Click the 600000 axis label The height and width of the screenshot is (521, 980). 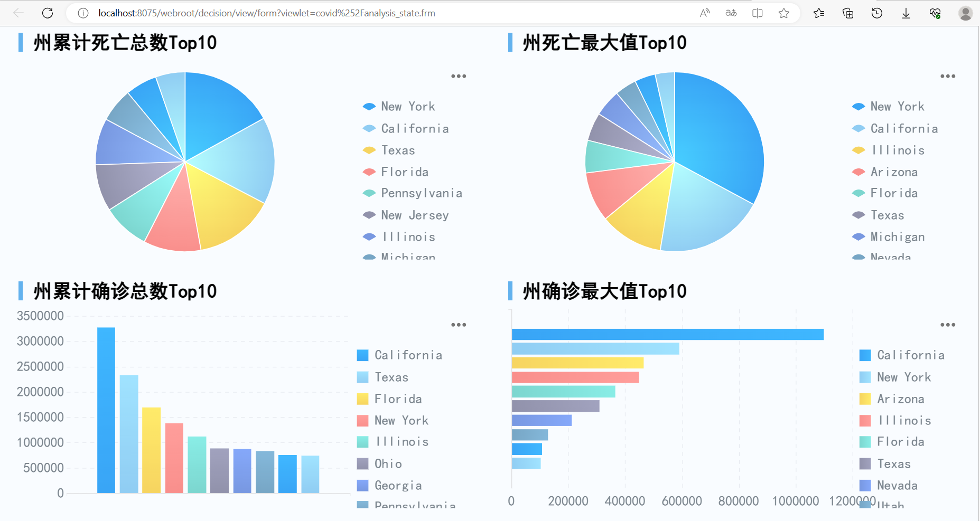(682, 501)
